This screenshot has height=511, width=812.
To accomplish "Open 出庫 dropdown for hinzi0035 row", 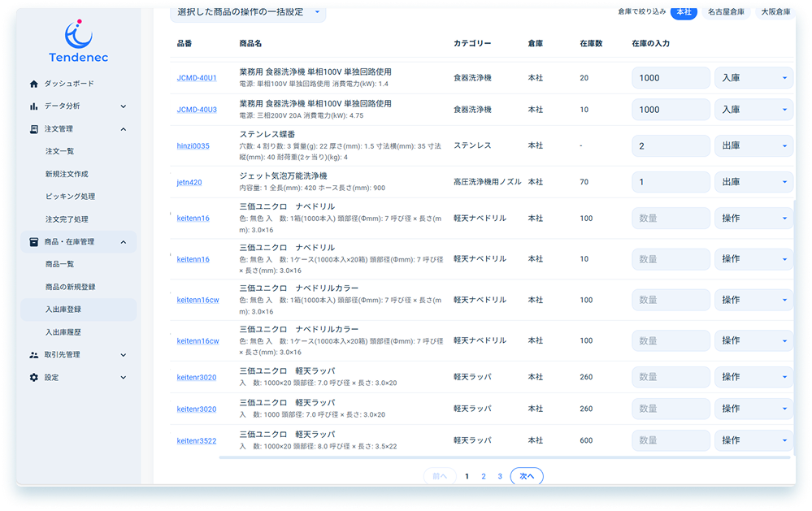I will [753, 146].
